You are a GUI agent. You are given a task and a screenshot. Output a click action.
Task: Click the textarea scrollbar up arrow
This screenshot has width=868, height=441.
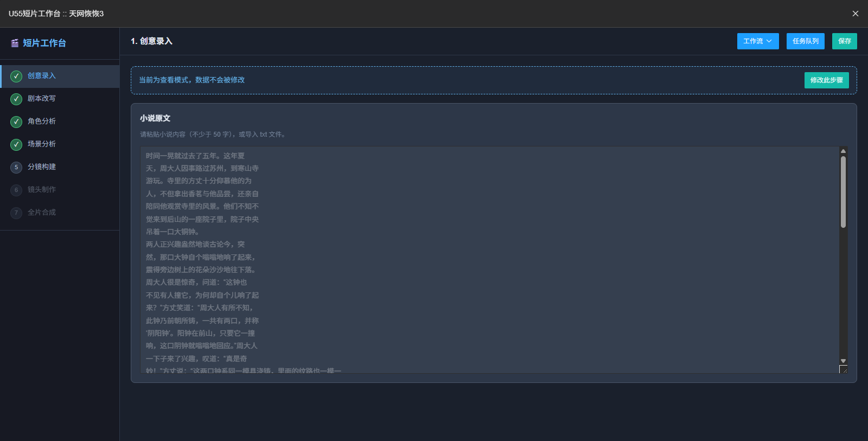coord(843,151)
